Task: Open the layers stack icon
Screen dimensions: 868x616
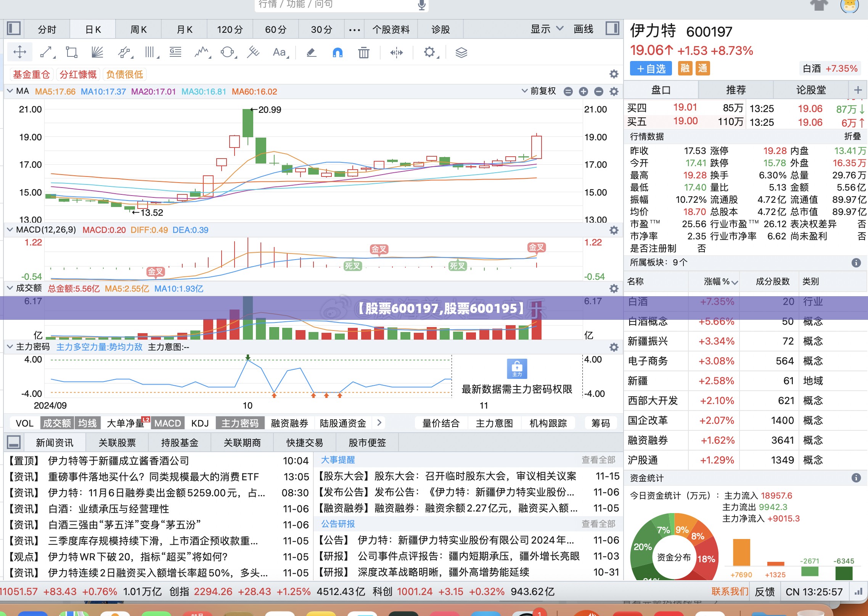Action: 461,52
